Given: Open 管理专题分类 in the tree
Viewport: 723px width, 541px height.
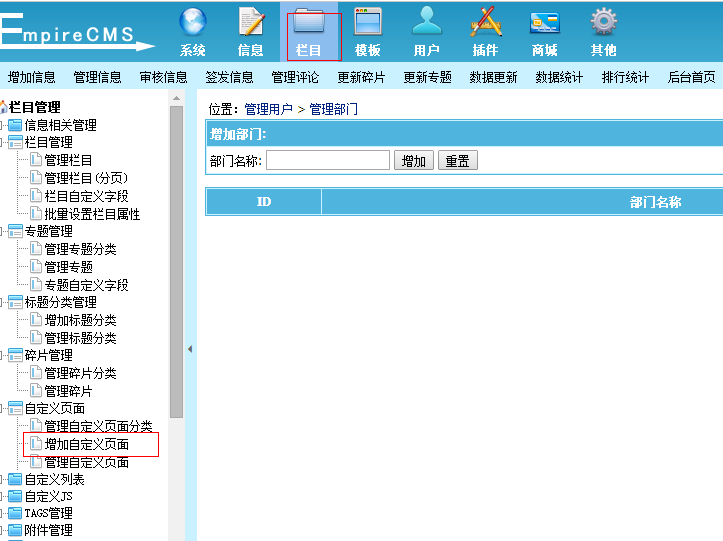Looking at the screenshot, I should click(x=80, y=249).
